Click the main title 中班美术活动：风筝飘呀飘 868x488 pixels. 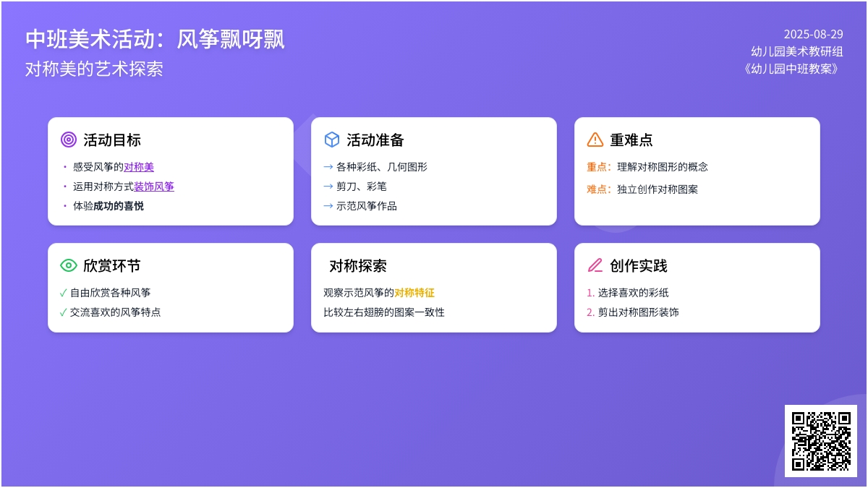(155, 39)
